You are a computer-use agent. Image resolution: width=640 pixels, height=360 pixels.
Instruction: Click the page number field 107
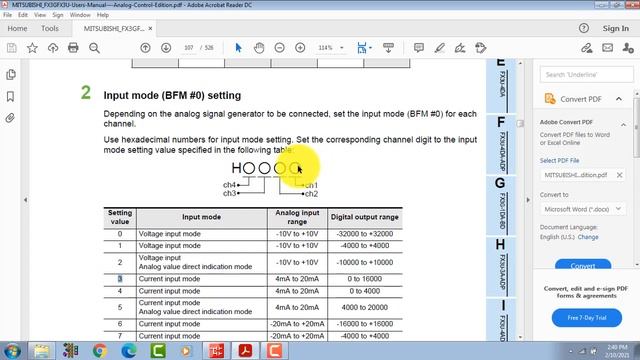(x=189, y=48)
